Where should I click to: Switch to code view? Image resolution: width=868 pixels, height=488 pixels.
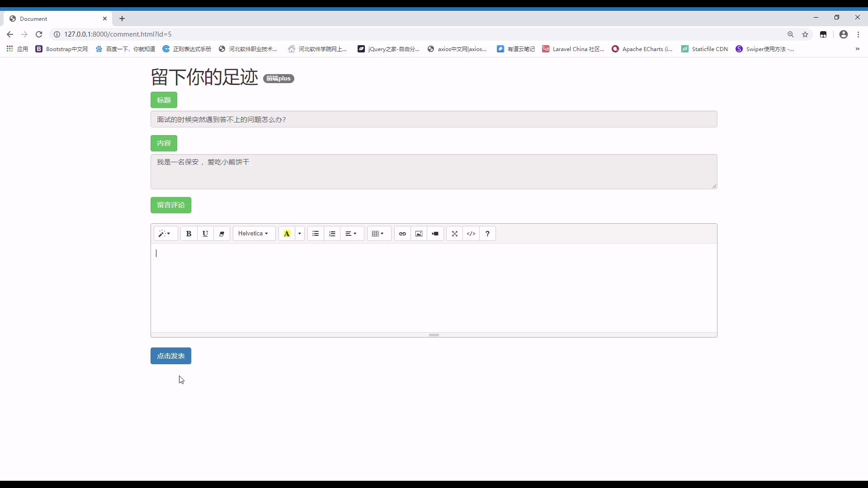coord(471,234)
